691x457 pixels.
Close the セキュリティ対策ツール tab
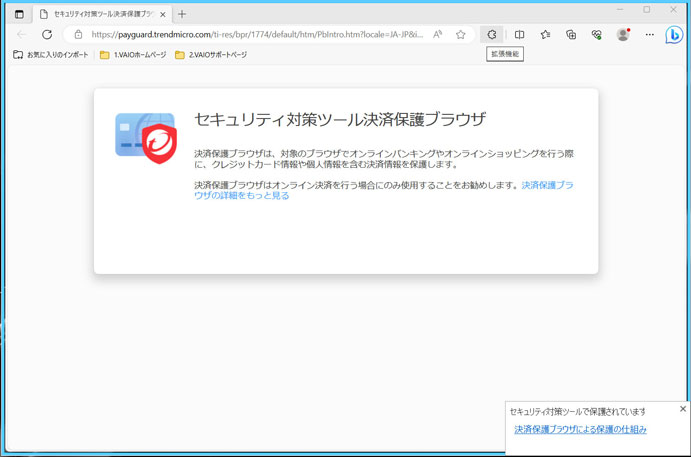[x=163, y=15]
